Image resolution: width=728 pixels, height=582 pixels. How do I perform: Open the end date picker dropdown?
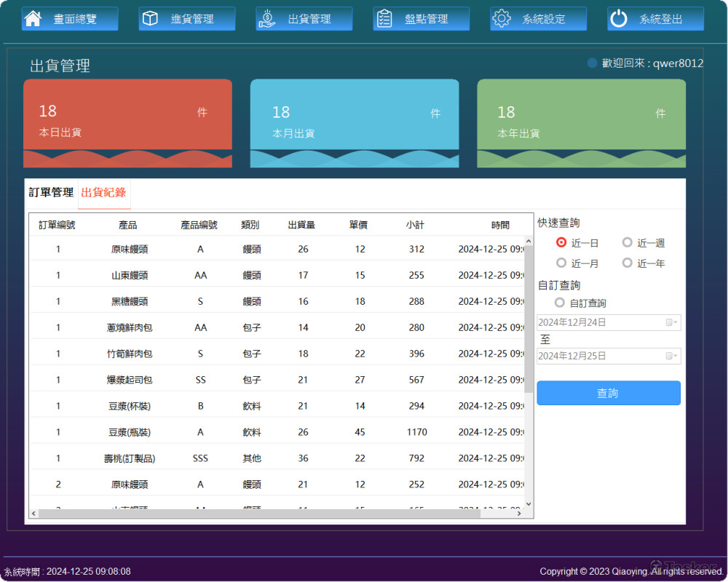coord(671,356)
